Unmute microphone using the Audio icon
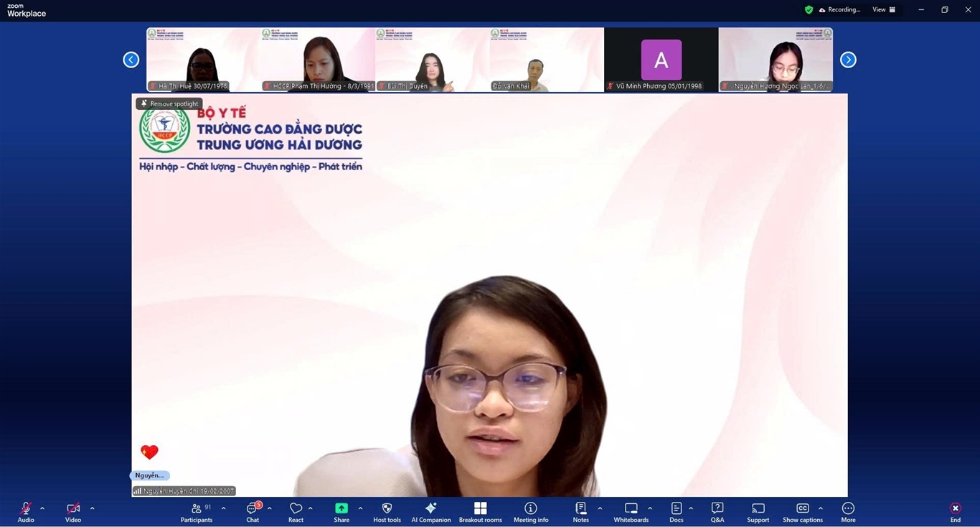This screenshot has width=980, height=527. click(26, 509)
